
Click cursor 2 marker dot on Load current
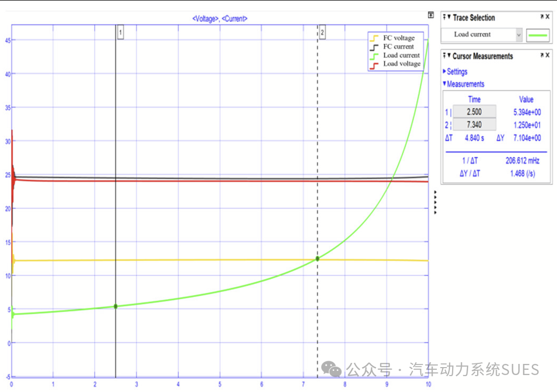[318, 259]
